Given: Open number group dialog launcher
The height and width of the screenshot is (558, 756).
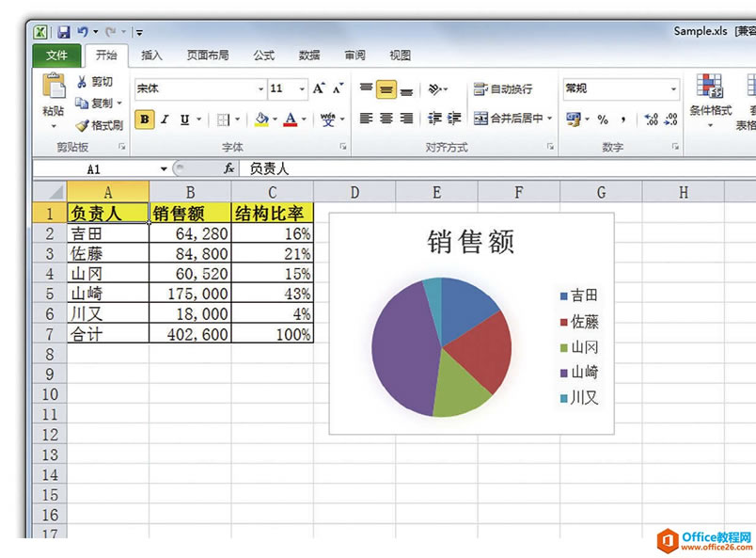Looking at the screenshot, I should coord(675,146).
